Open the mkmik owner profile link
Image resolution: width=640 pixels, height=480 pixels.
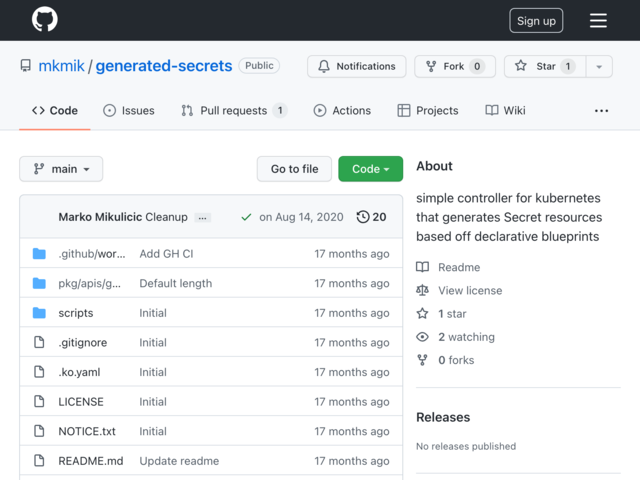(61, 66)
